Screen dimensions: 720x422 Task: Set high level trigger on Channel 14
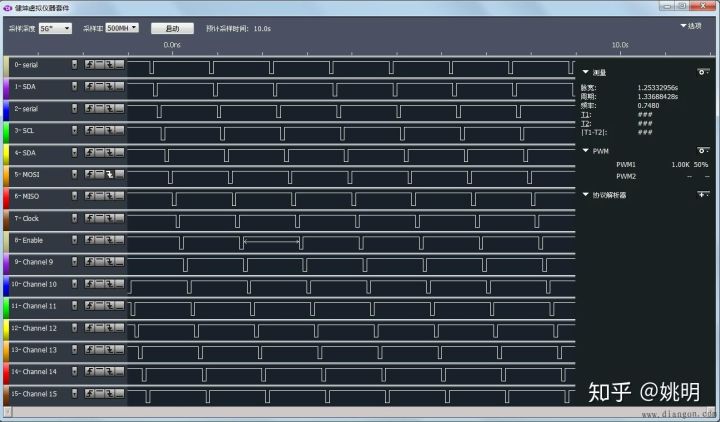[100, 371]
